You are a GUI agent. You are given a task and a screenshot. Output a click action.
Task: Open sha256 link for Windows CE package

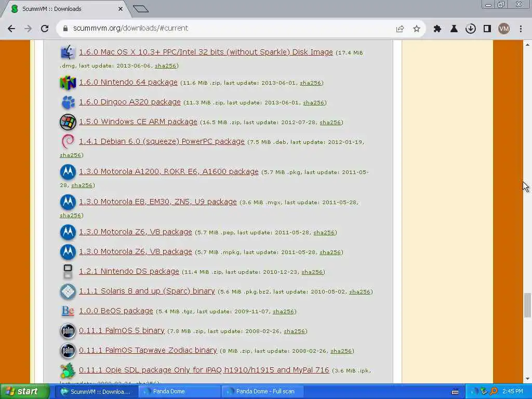[330, 123]
